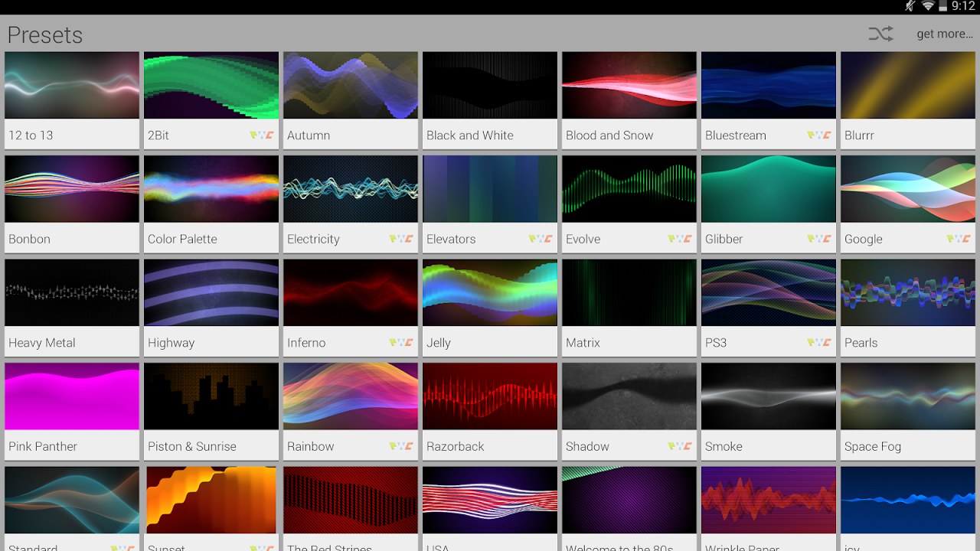The image size is (980, 551).
Task: Apply the Jelly preset
Action: (490, 293)
